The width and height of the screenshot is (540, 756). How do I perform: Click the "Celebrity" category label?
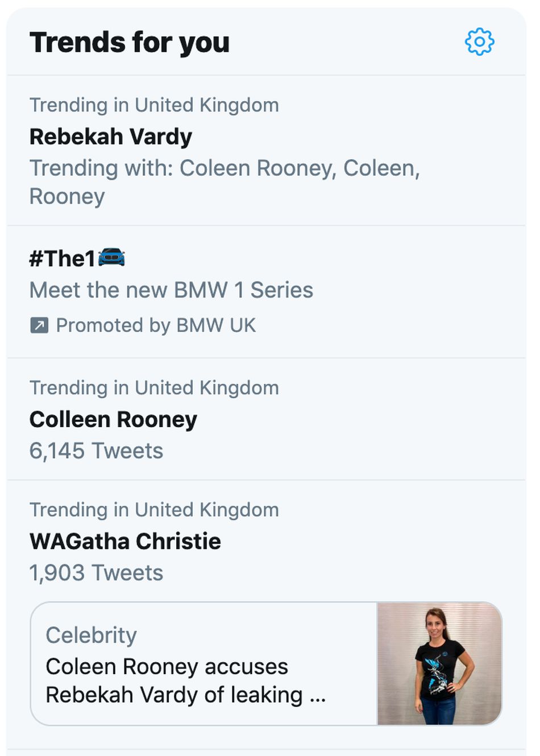(91, 635)
